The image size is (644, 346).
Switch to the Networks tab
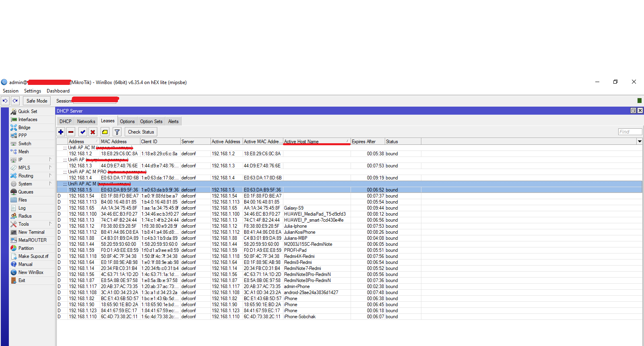[86, 122]
